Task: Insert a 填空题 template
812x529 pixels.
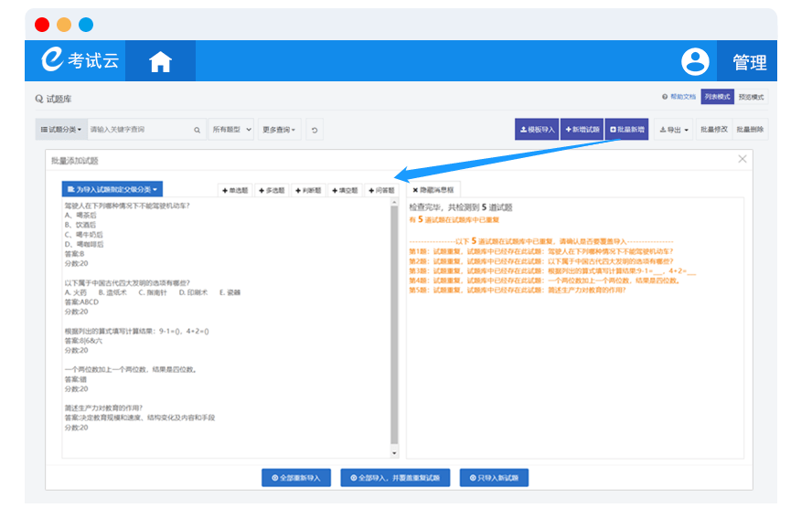Action: point(345,190)
